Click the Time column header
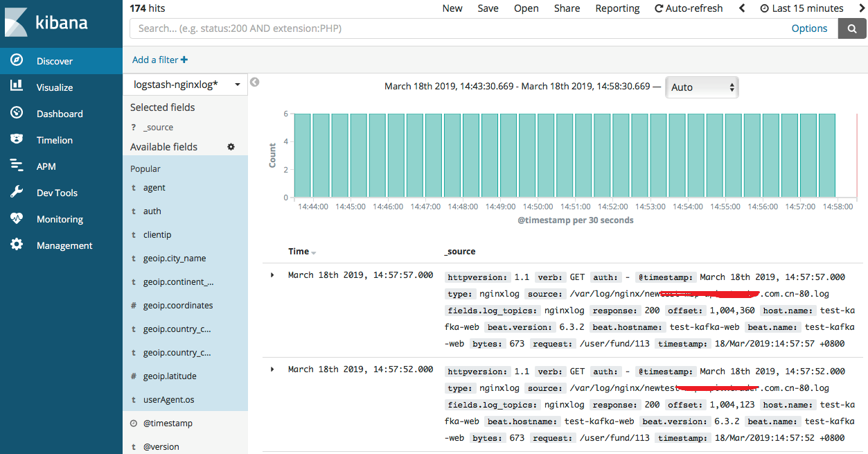The width and height of the screenshot is (868, 454). (299, 252)
